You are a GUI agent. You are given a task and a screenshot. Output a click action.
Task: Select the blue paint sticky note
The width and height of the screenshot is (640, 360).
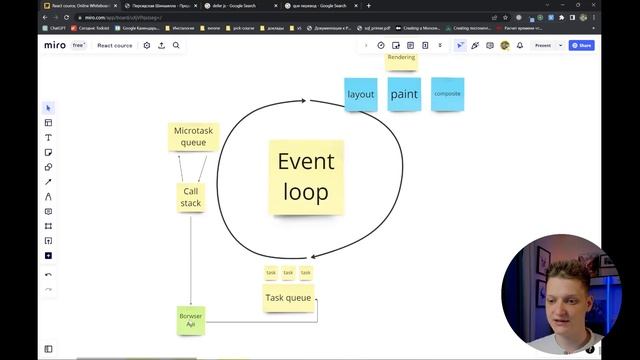(404, 94)
